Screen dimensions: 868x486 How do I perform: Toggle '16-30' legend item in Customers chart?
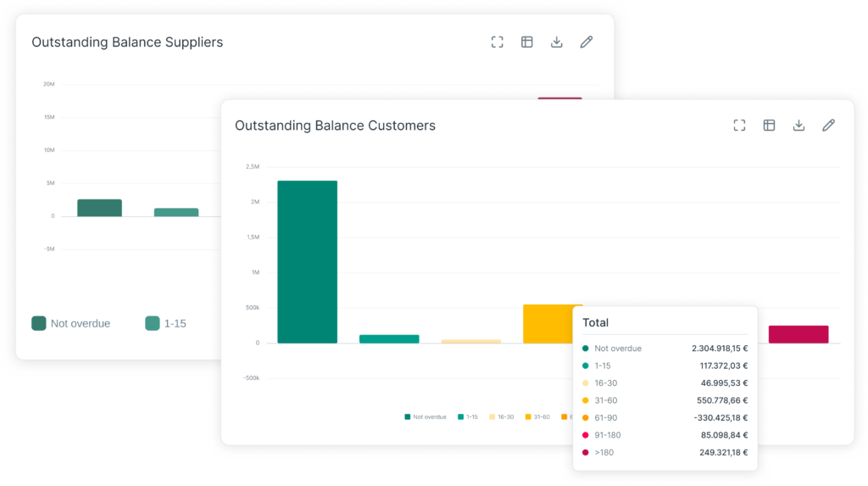pos(502,416)
